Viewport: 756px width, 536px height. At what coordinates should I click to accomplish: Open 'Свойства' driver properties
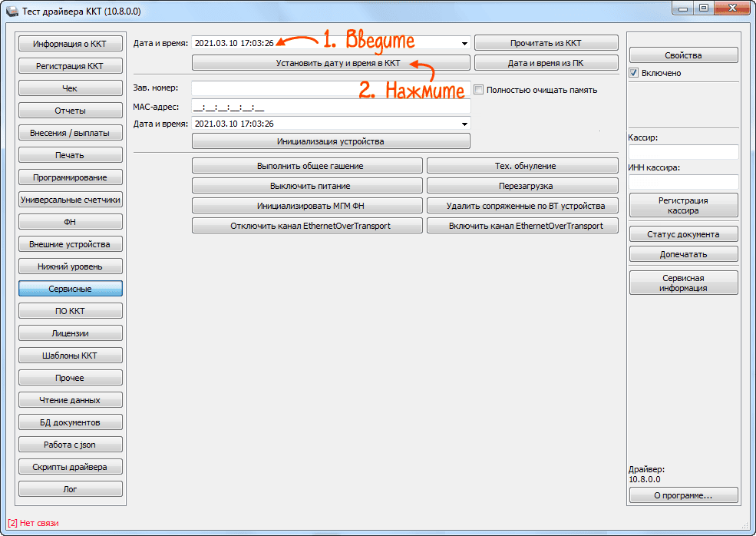point(683,55)
